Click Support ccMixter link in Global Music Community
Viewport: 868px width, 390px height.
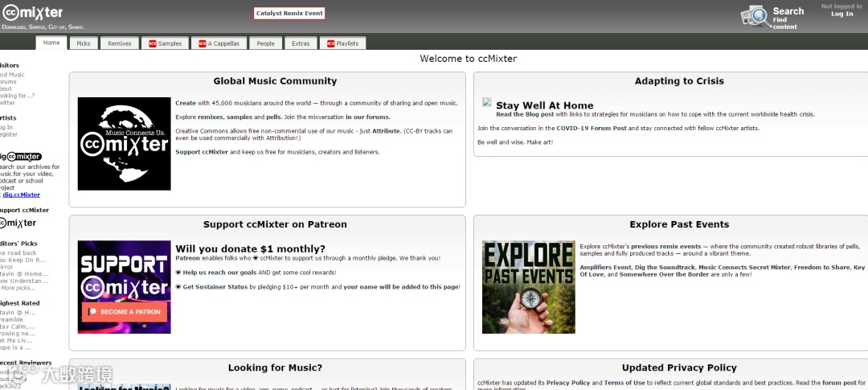pos(202,152)
